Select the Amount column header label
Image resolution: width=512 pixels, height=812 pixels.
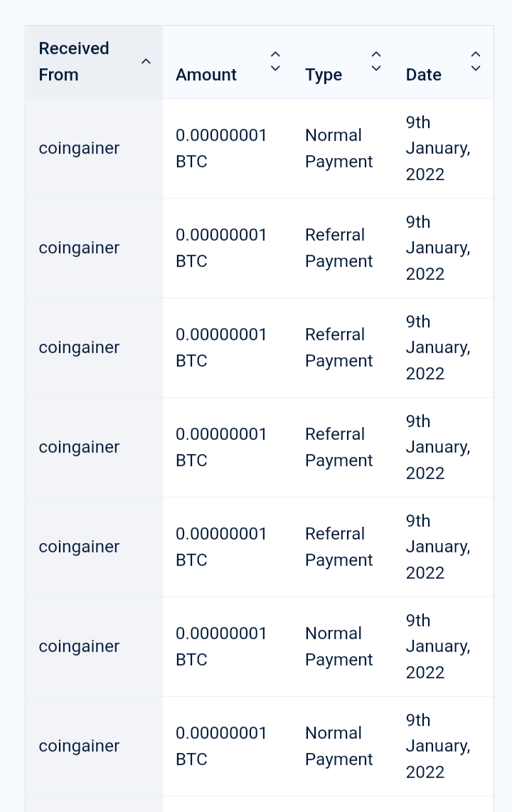206,75
